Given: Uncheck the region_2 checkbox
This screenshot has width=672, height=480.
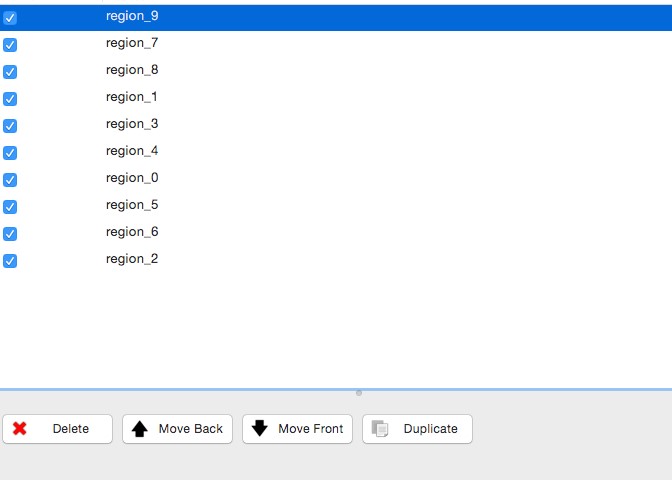Looking at the screenshot, I should pos(10,261).
